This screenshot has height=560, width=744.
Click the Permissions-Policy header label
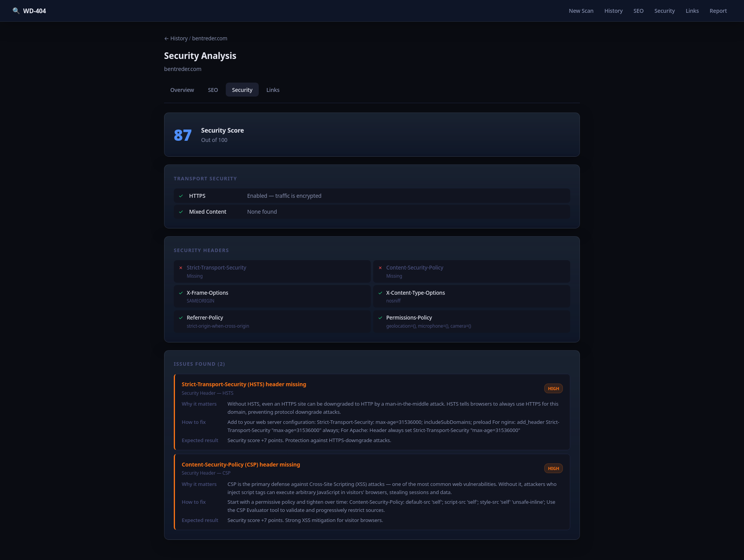pos(409,318)
